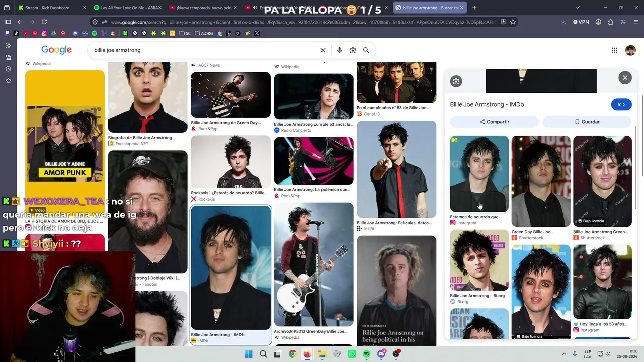The image size is (644, 362).
Task: Open the Windows Start menu
Action: 248,354
